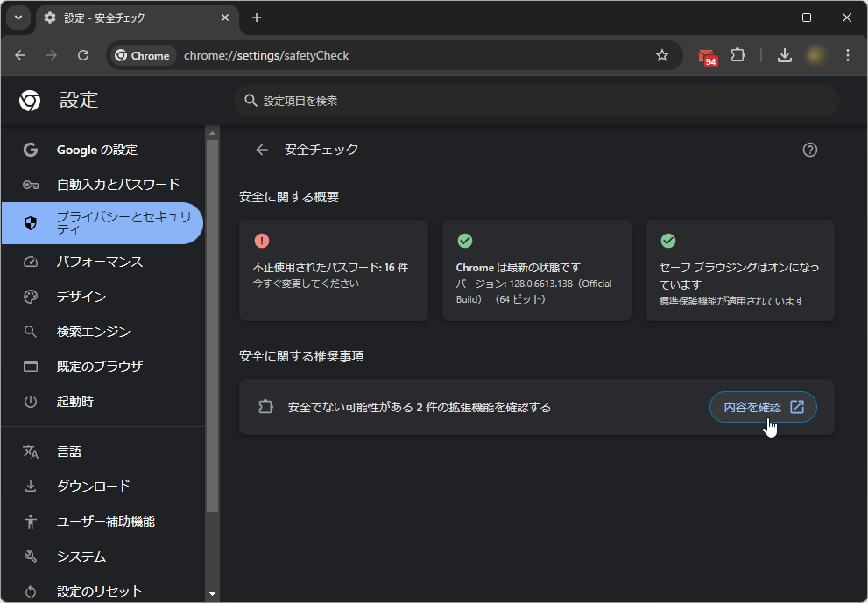Click the システム wrench icon in the sidebar
868x603 pixels.
[31, 556]
